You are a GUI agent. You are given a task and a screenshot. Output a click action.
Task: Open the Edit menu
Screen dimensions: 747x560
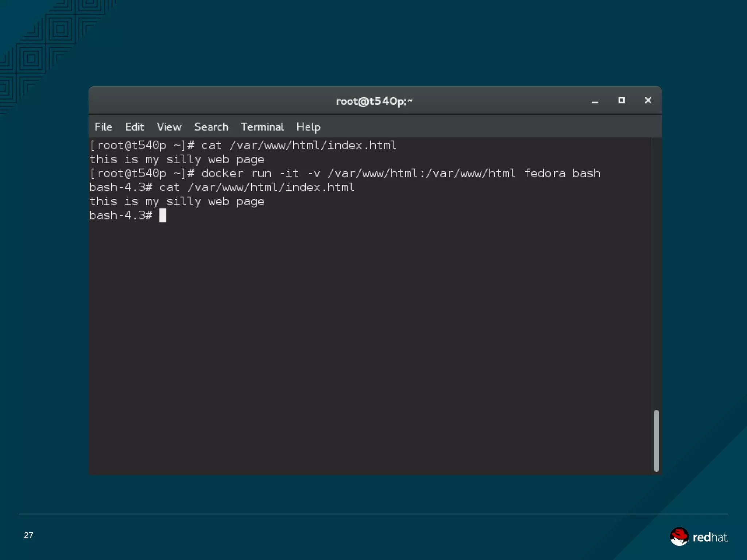click(x=134, y=127)
